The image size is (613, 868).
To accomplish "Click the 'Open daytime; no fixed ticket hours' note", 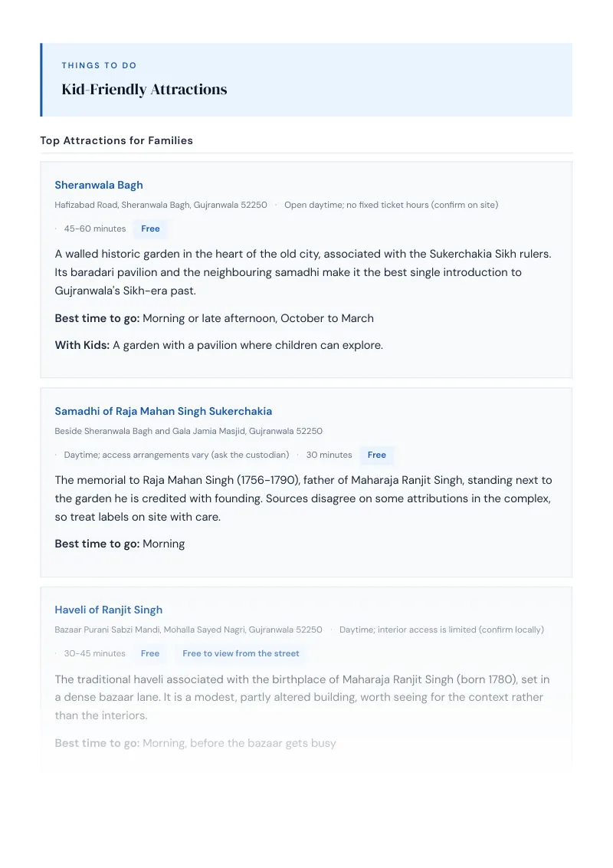I will (391, 205).
